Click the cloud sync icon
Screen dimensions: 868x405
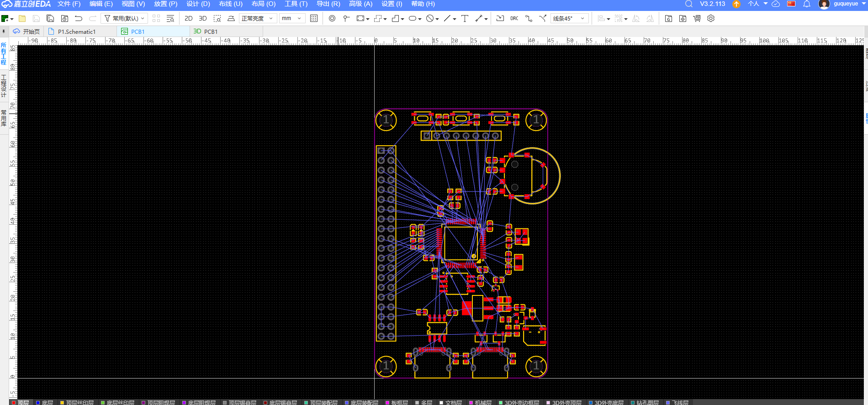pos(776,4)
